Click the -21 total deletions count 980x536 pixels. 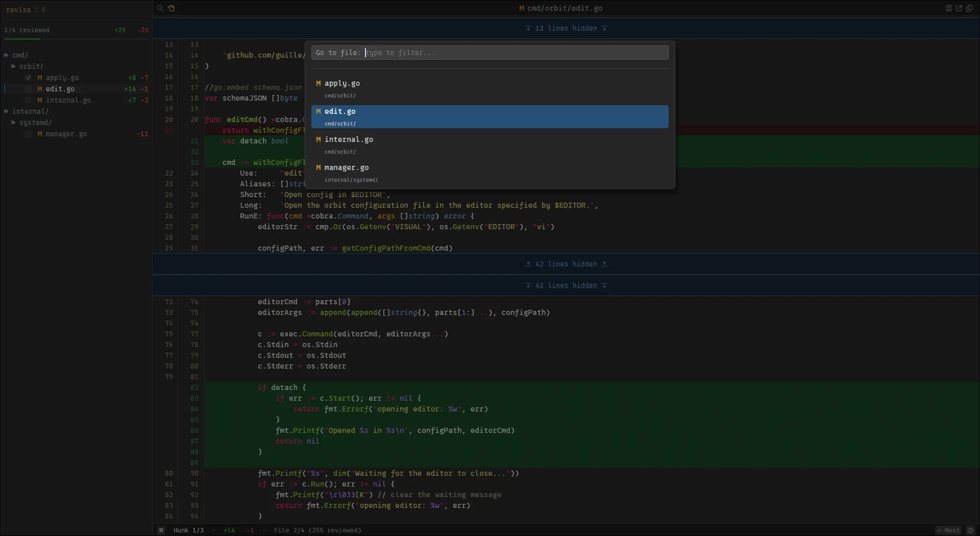pos(143,30)
